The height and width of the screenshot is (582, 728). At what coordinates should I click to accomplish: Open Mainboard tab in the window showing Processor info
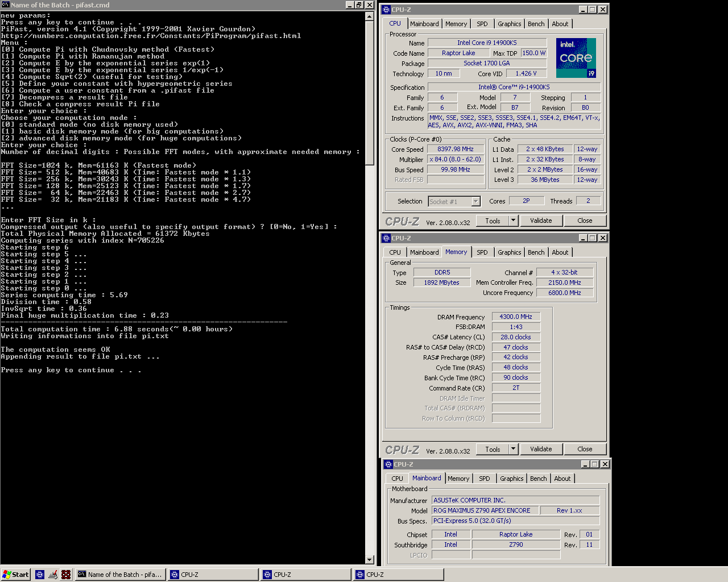pyautogui.click(x=424, y=24)
